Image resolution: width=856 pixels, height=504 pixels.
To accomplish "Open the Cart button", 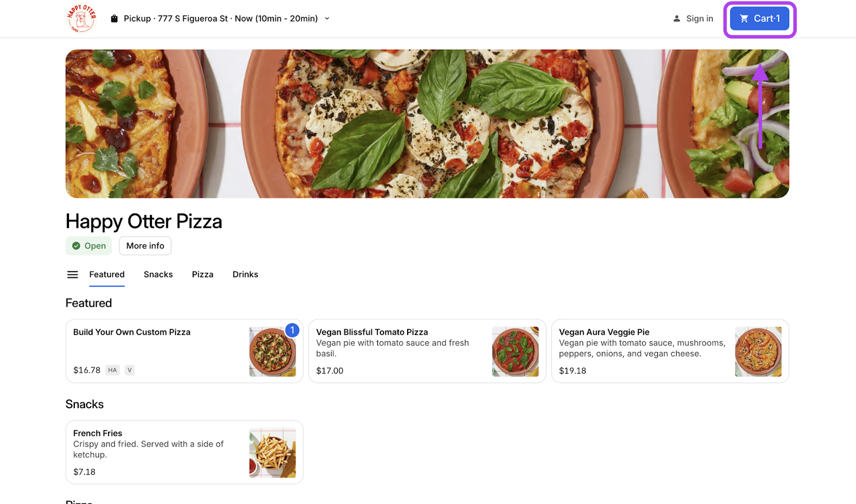I will [x=759, y=19].
